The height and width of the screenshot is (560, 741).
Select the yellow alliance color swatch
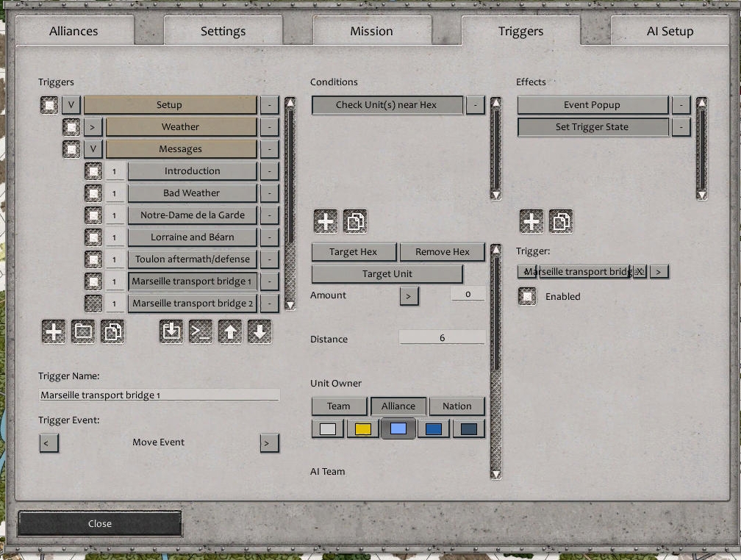click(362, 428)
